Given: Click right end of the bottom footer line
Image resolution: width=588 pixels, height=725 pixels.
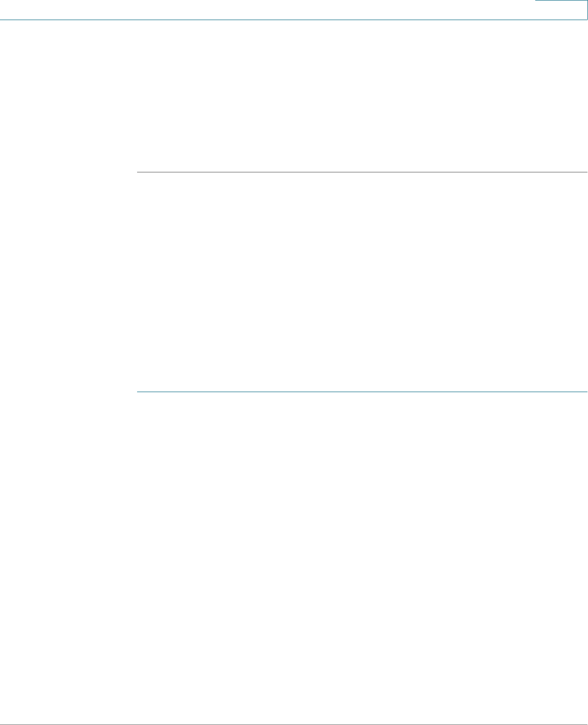Looking at the screenshot, I should [x=585, y=724].
